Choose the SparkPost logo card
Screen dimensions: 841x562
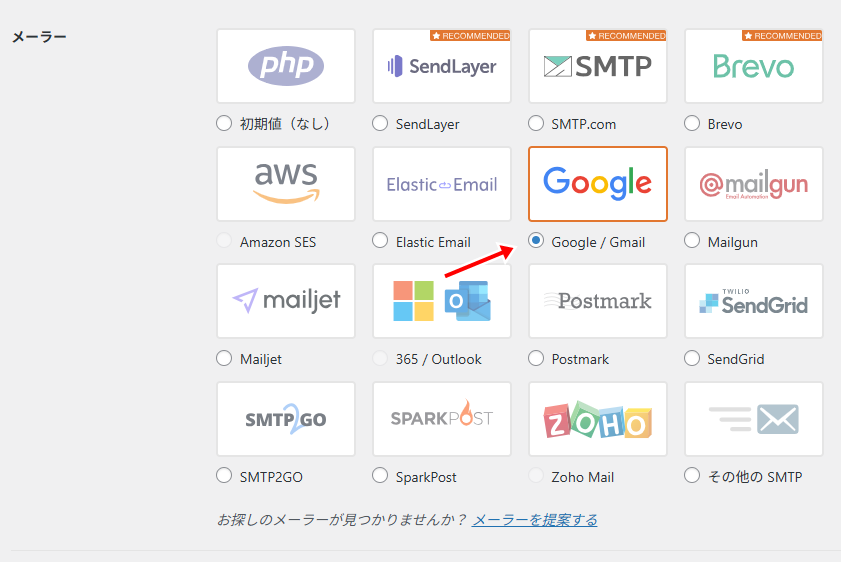(442, 419)
